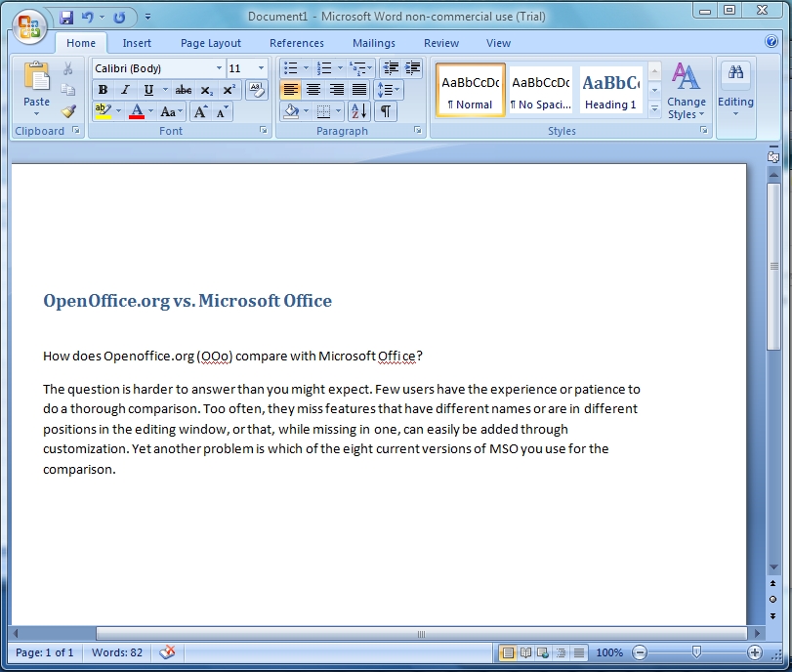Switch to the Page Layout tab
Viewport: 792px width, 672px height.
210,43
